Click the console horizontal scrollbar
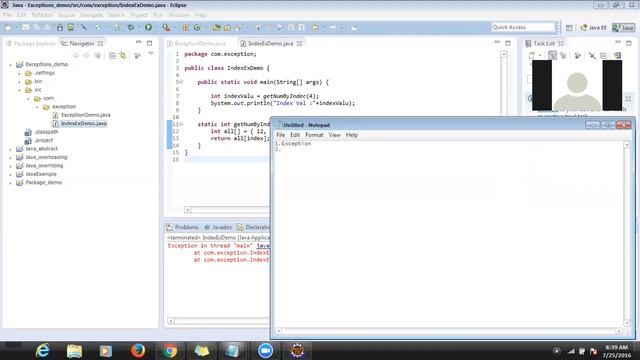Image resolution: width=640 pixels, height=360 pixels. pyautogui.click(x=218, y=321)
